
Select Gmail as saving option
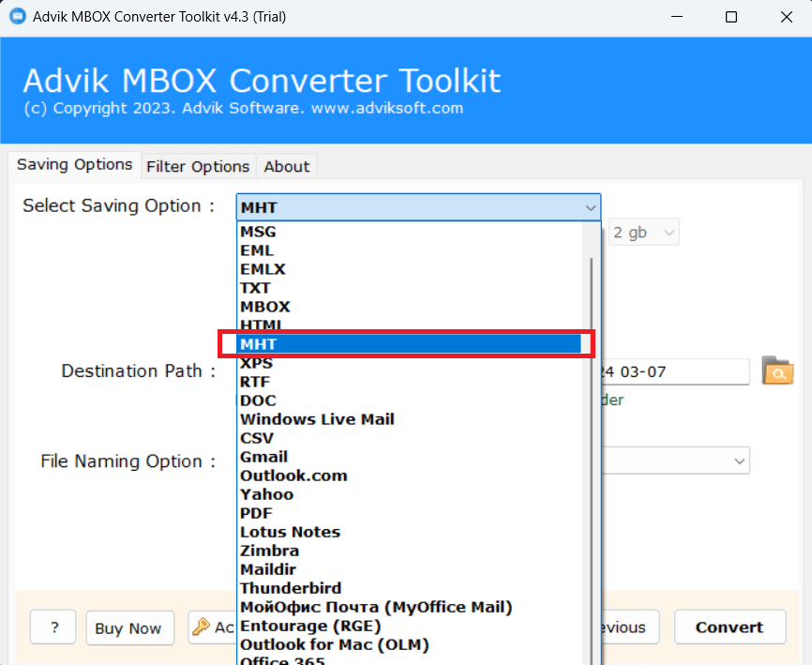click(x=409, y=457)
